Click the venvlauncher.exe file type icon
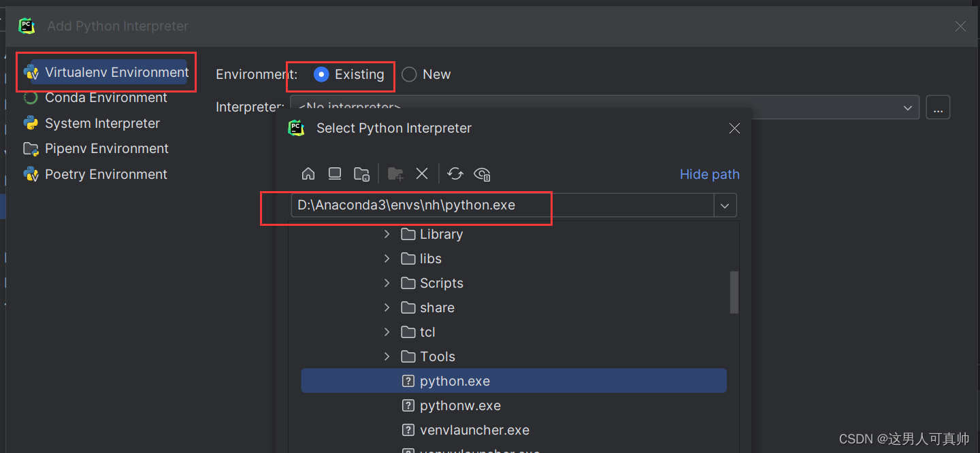980x453 pixels. (408, 430)
